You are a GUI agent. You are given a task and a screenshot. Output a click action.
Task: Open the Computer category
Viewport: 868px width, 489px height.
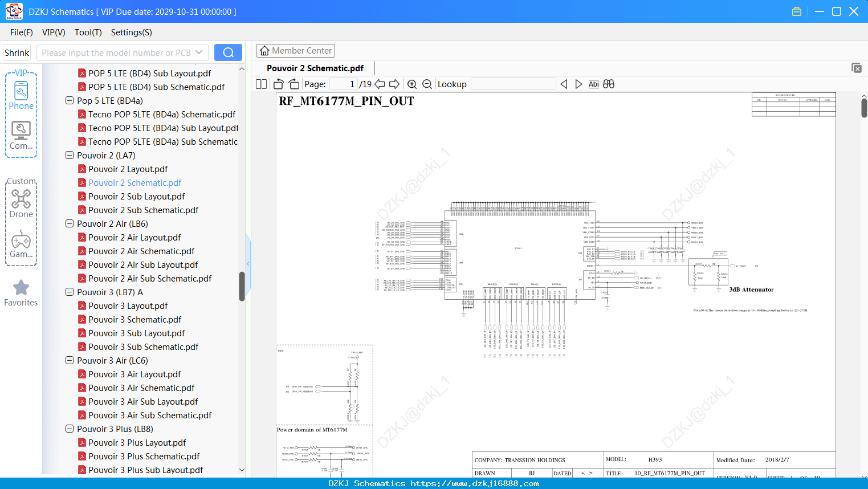[21, 136]
